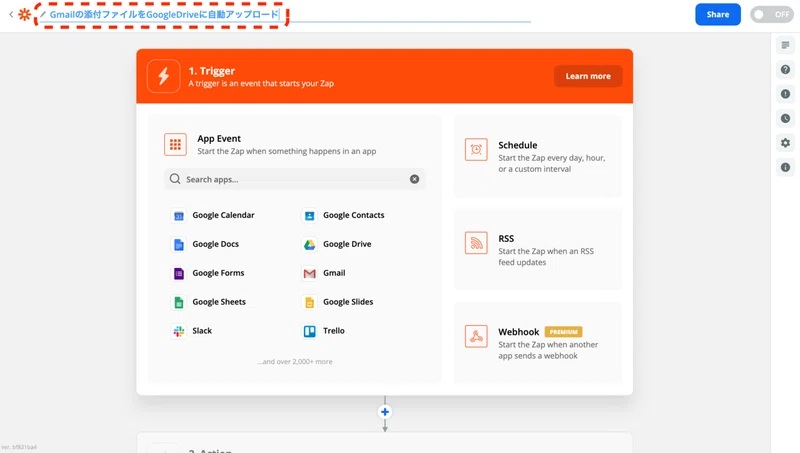
Task: Add a step with the blue plus button
Action: 385,412
